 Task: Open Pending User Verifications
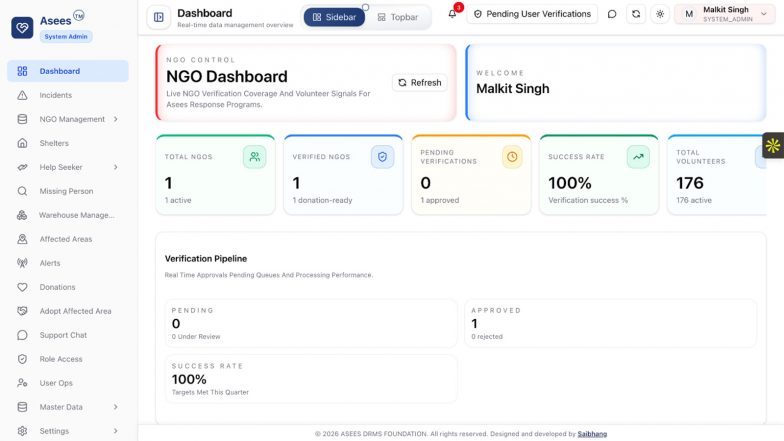click(532, 14)
